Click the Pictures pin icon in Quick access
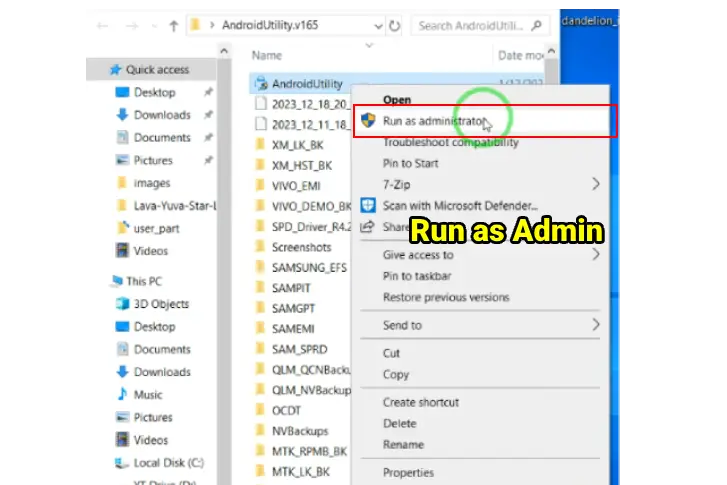This screenshot has height=485, width=727. click(208, 160)
